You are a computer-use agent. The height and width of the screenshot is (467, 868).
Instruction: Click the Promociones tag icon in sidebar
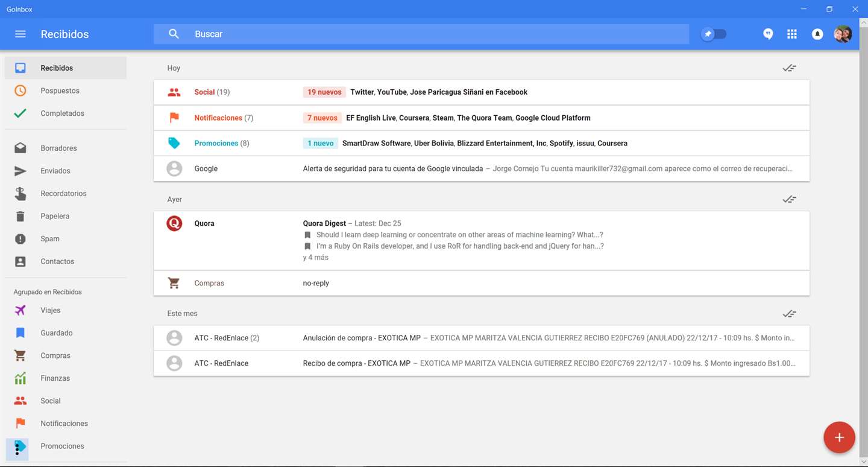20,446
